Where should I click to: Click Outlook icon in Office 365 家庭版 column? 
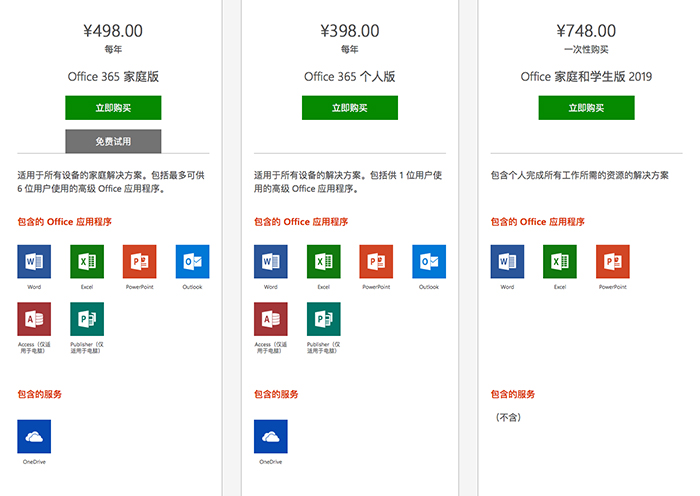pyautogui.click(x=192, y=261)
